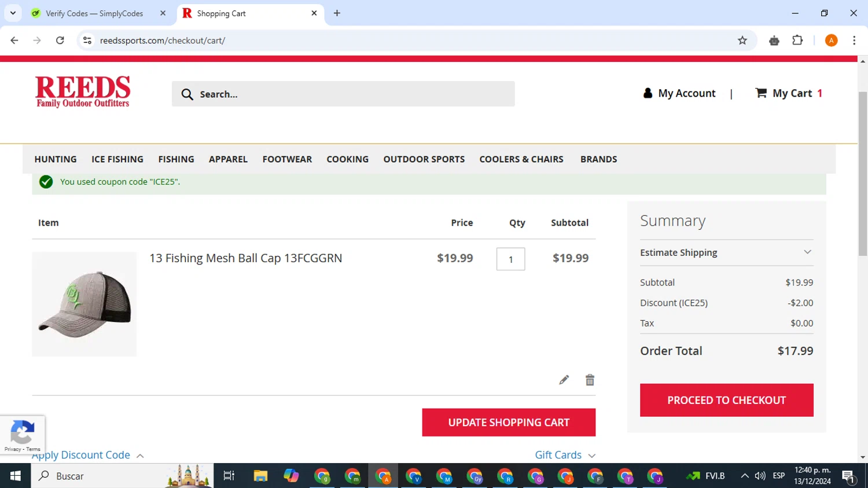
Task: Open Task View on the taskbar
Action: click(x=229, y=476)
